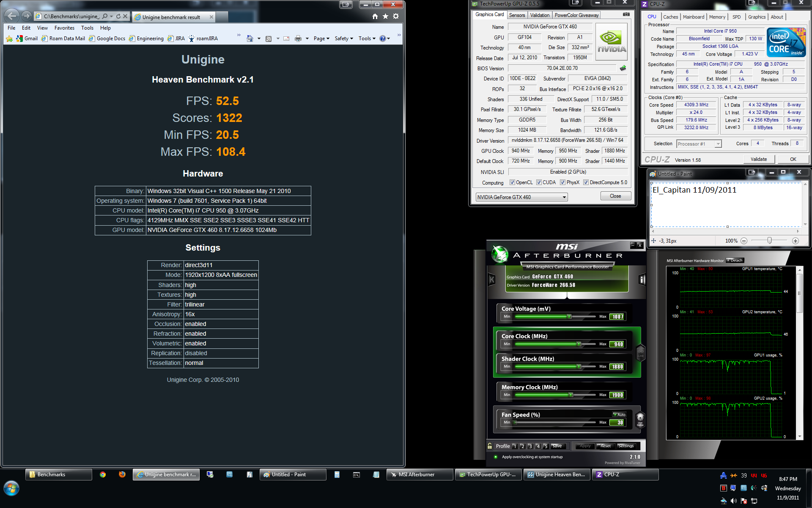Expand the home button arrow in IE
The width and height of the screenshot is (812, 508).
pyautogui.click(x=259, y=39)
